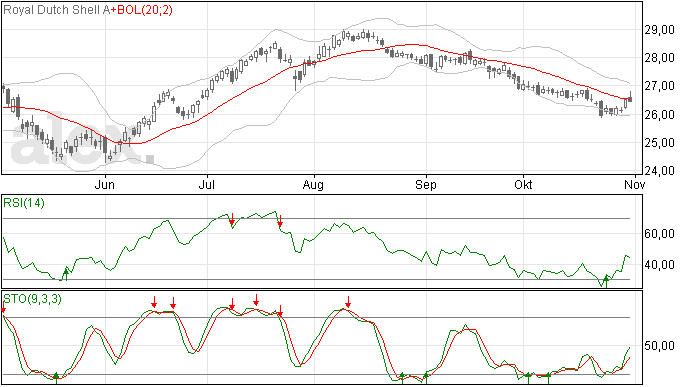
Task: Click the Jul month label
Action: (206, 184)
